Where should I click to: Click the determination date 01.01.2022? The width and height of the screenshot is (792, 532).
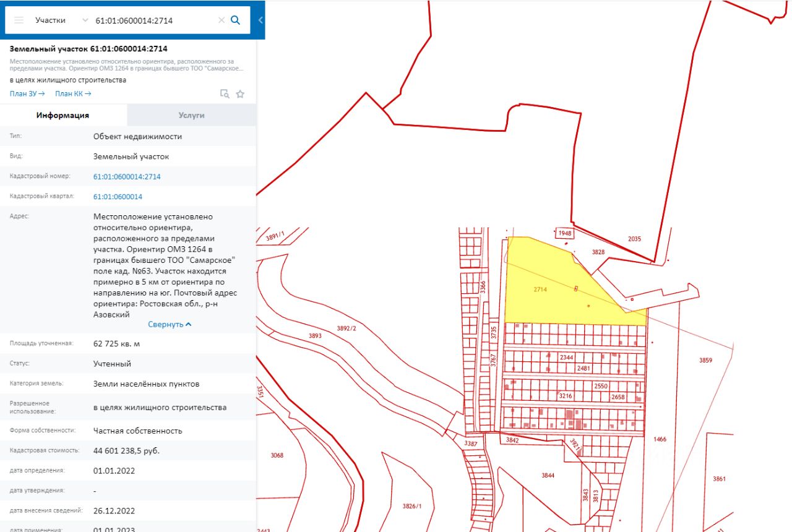114,471
